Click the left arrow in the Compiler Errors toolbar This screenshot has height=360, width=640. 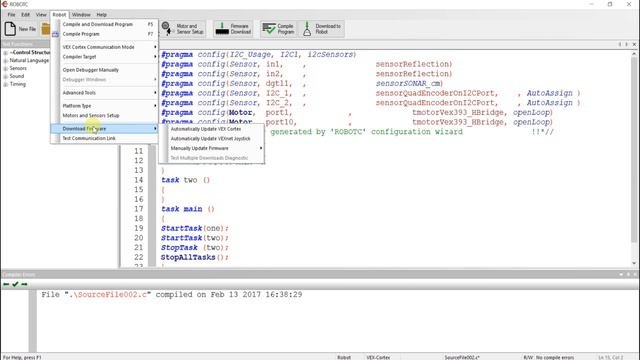tap(6, 284)
